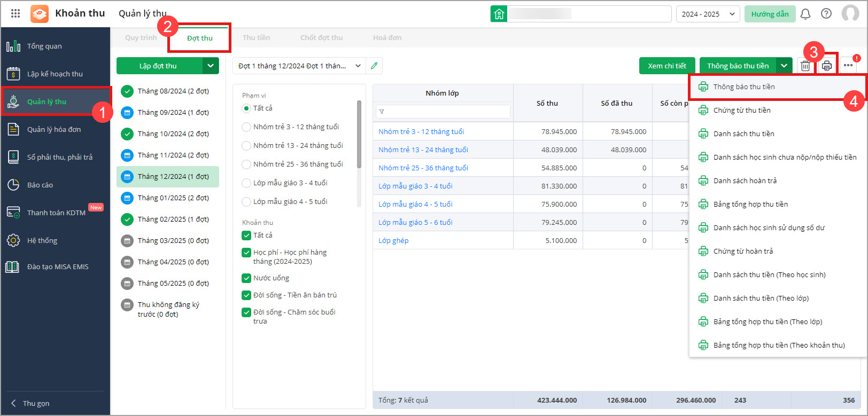This screenshot has height=416, width=868.
Task: Select the 'Nhóm trẻ 3 - 12 tháng tuổi' radio
Action: (246, 127)
